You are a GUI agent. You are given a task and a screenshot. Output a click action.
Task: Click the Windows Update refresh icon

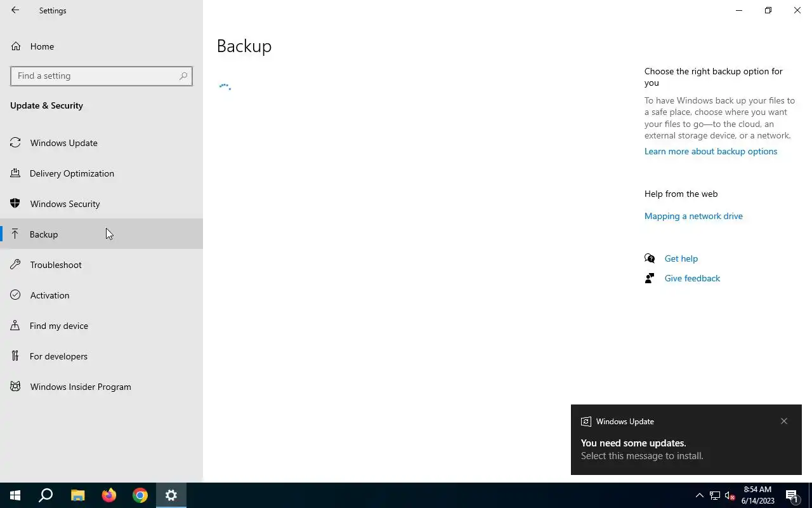(15, 143)
